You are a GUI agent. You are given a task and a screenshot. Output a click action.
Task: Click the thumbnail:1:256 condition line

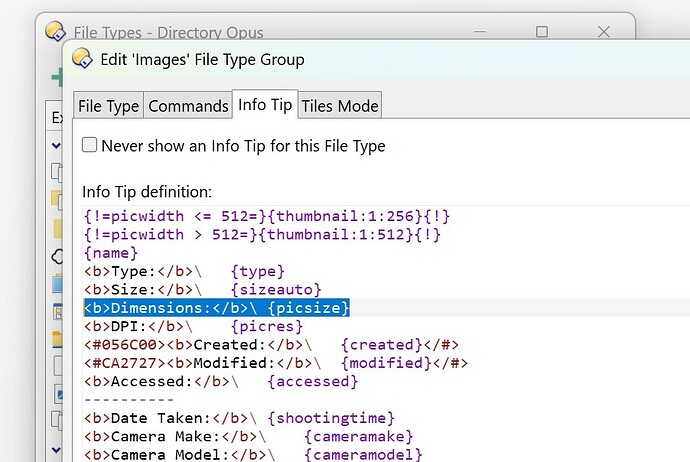[267, 216]
